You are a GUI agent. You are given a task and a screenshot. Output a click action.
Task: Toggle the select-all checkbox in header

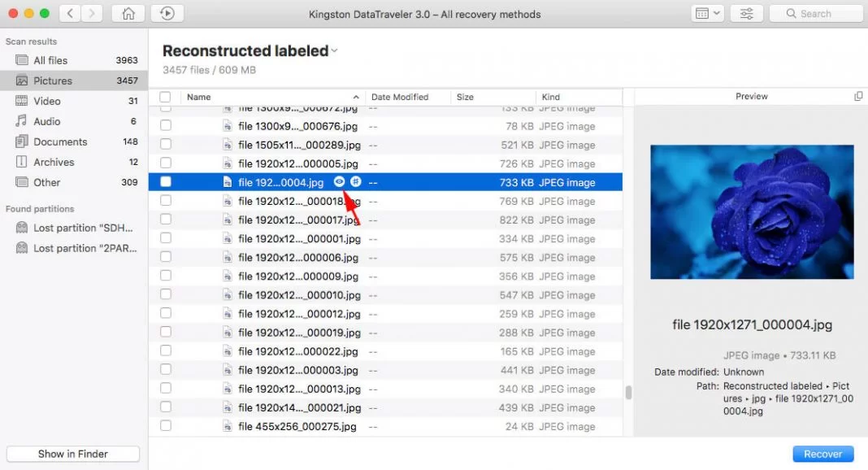pyautogui.click(x=165, y=97)
